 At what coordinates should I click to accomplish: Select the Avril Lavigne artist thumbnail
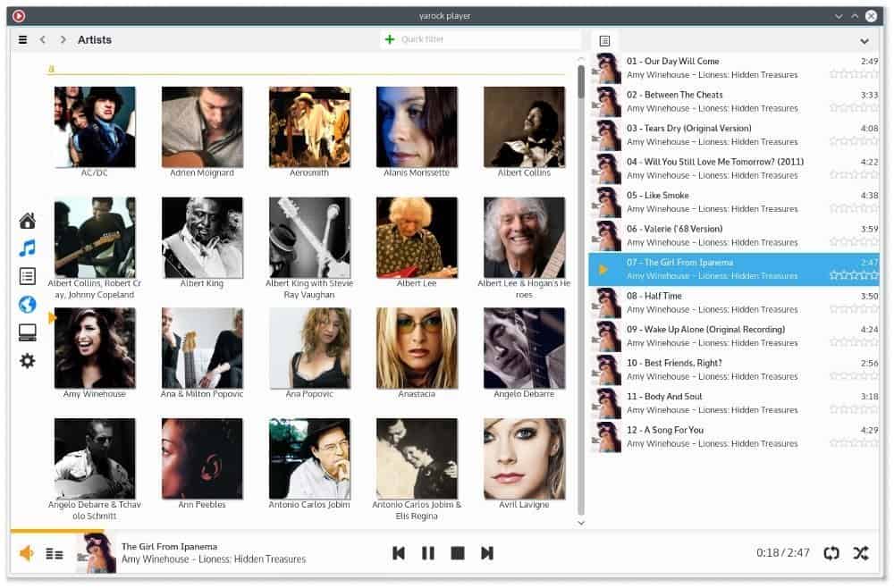click(x=524, y=458)
